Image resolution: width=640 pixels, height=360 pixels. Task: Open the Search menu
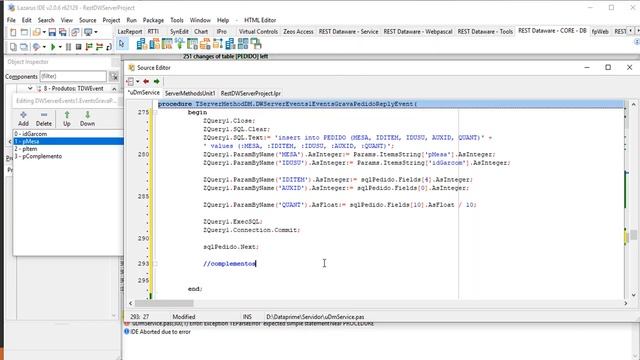(x=46, y=20)
